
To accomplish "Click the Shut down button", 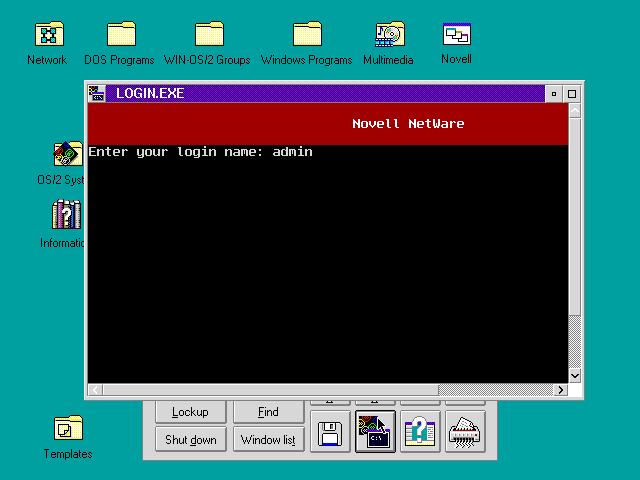I will tap(190, 439).
